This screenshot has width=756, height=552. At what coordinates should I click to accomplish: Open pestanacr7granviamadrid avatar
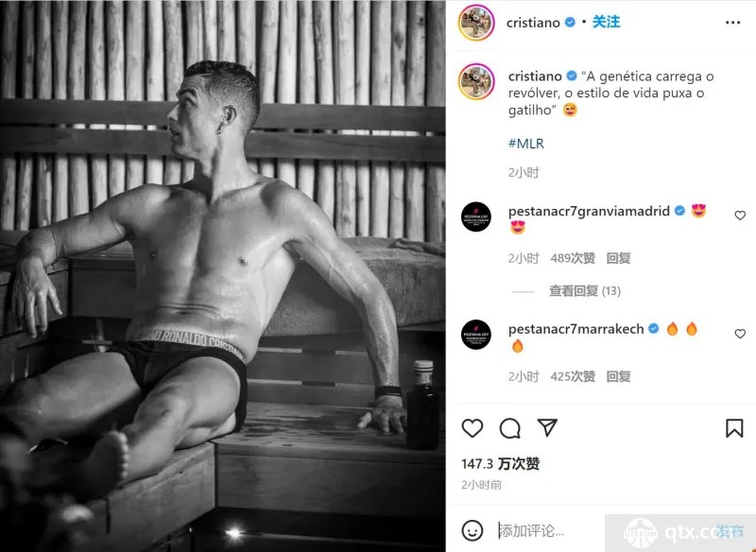coord(476,217)
